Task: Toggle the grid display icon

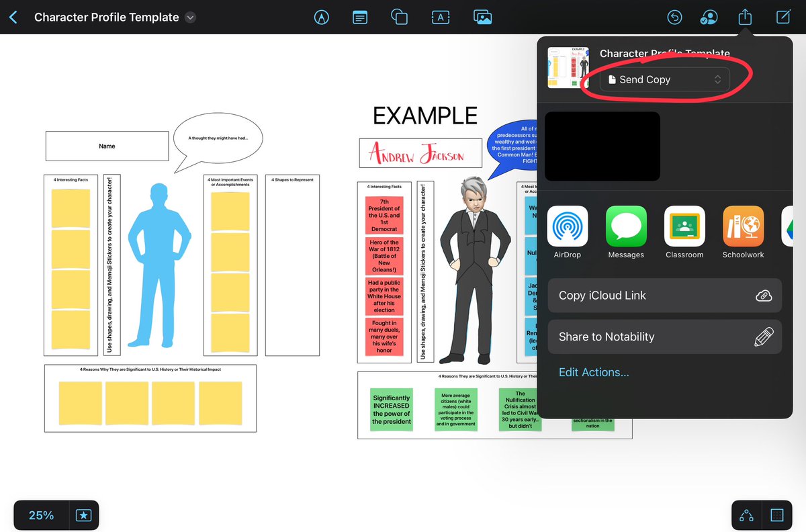Action: (x=777, y=516)
